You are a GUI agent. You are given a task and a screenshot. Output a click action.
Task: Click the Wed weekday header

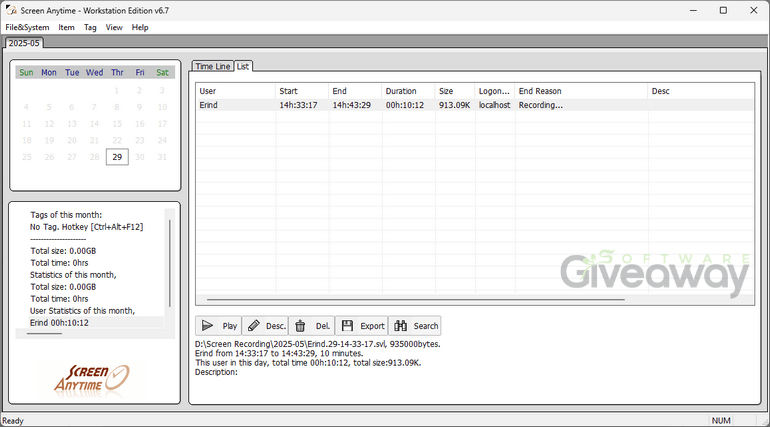click(94, 73)
